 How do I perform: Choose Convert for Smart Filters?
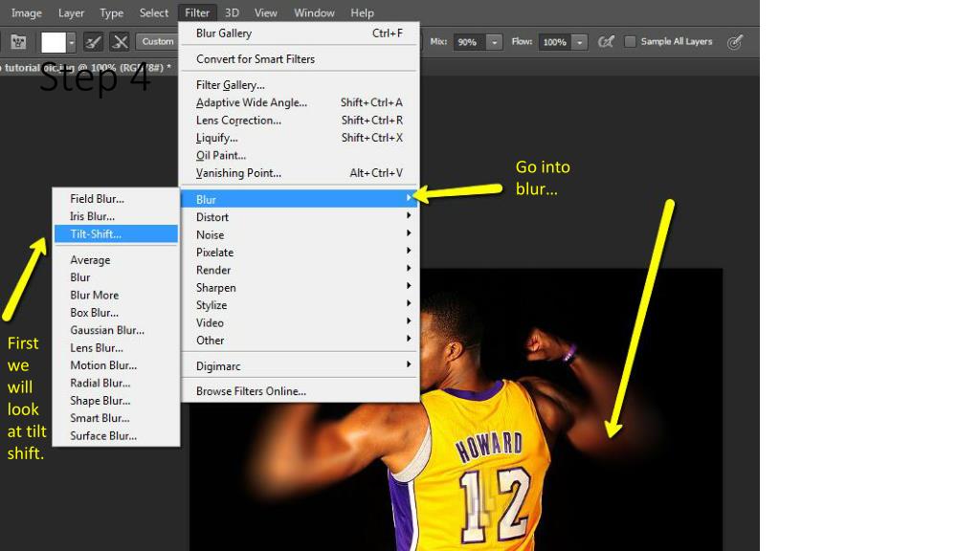[x=300, y=58]
